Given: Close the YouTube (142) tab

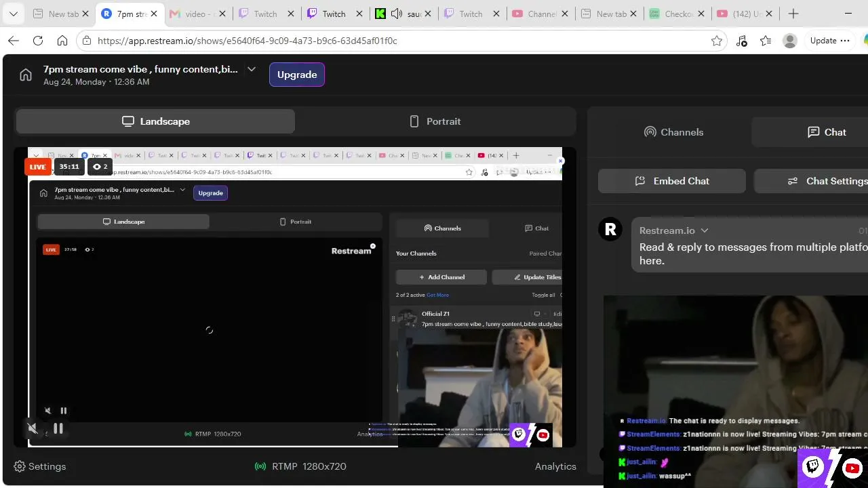Looking at the screenshot, I should [770, 14].
